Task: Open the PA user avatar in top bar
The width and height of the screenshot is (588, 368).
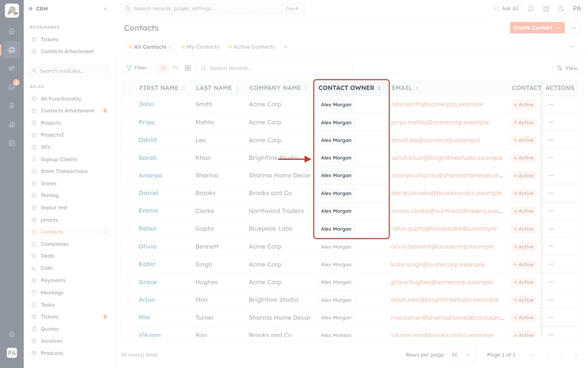Action: [x=577, y=9]
